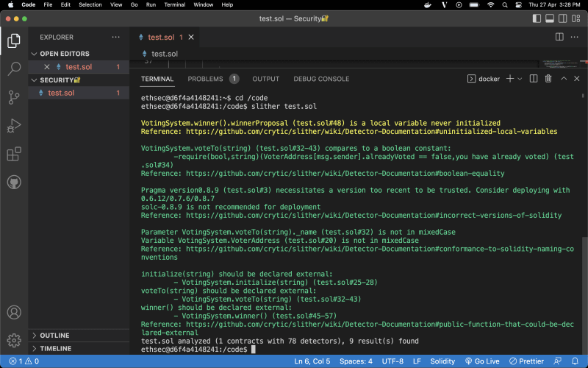The width and height of the screenshot is (588, 368).
Task: Kill terminal with trash icon
Action: (x=548, y=79)
